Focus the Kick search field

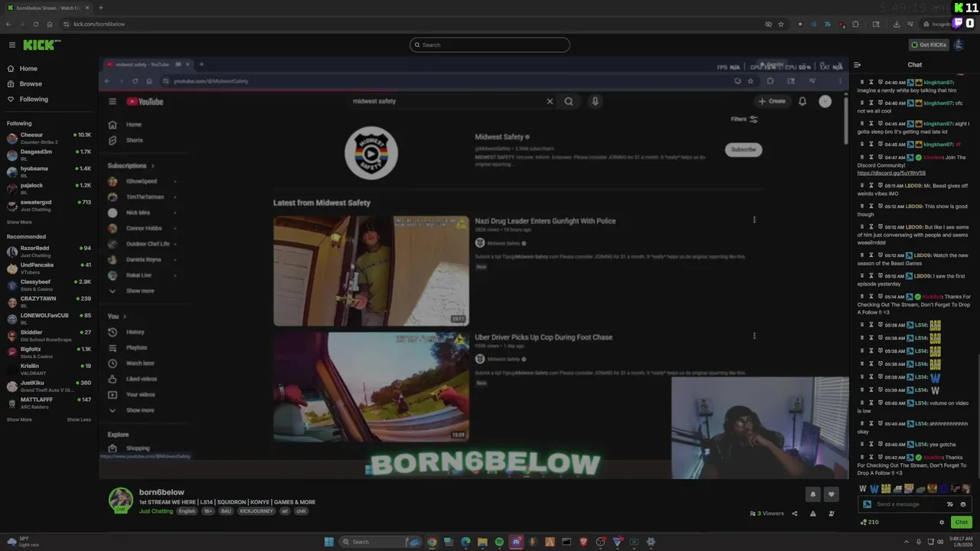tap(490, 45)
